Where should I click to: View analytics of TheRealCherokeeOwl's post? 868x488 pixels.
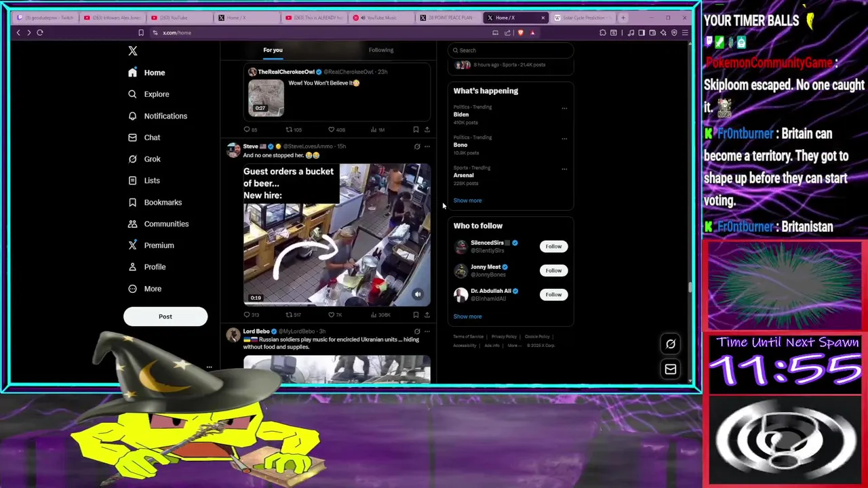(x=378, y=129)
